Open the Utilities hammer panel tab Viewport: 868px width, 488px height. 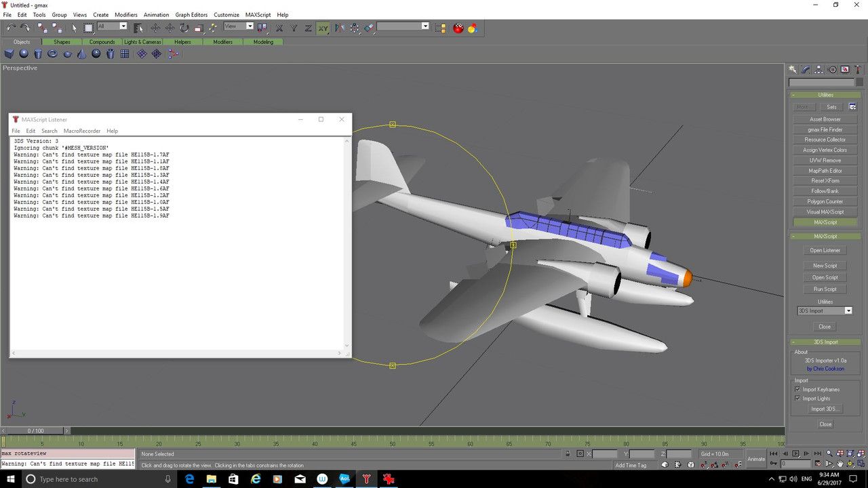pos(858,69)
